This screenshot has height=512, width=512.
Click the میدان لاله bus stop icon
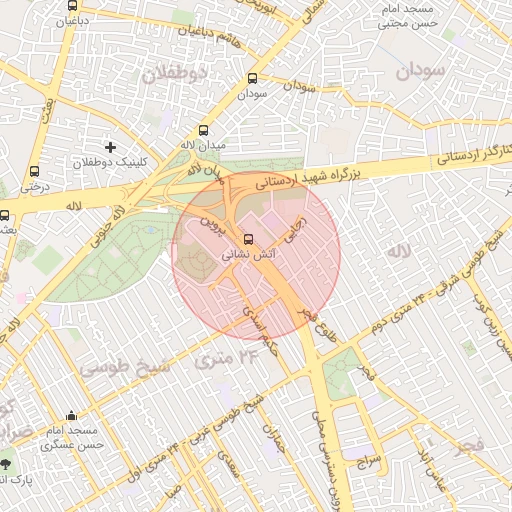pos(203,130)
